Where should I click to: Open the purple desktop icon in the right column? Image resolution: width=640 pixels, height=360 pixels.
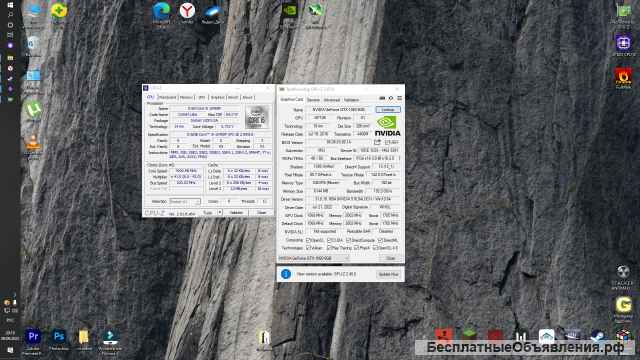tap(623, 43)
